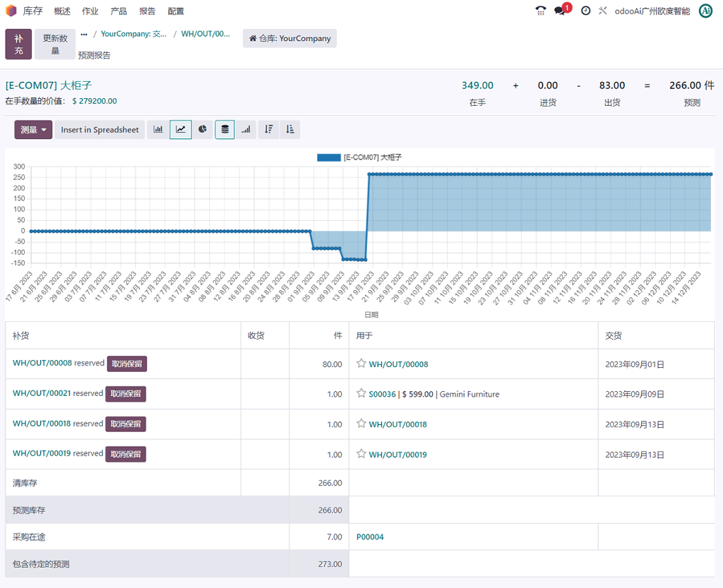
Task: Open the 报告 menu
Action: 147,11
